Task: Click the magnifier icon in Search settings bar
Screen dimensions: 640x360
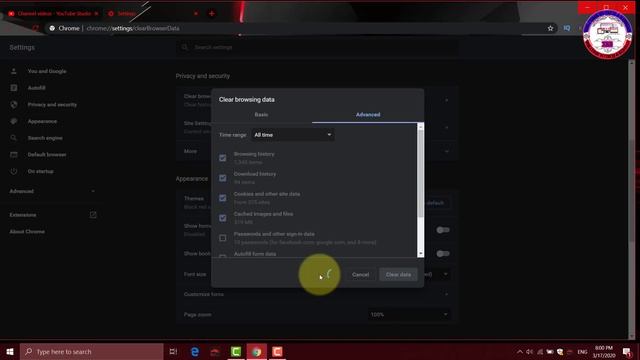Action: pyautogui.click(x=185, y=47)
